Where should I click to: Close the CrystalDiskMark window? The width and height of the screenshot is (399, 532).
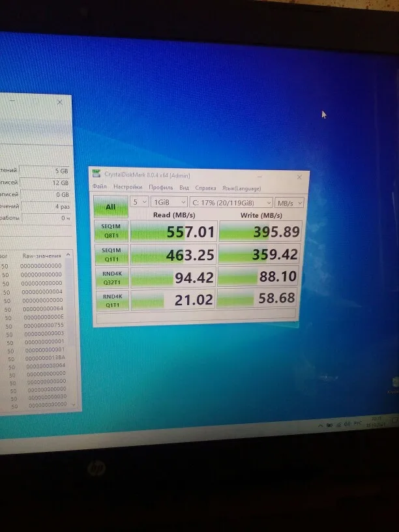(299, 177)
